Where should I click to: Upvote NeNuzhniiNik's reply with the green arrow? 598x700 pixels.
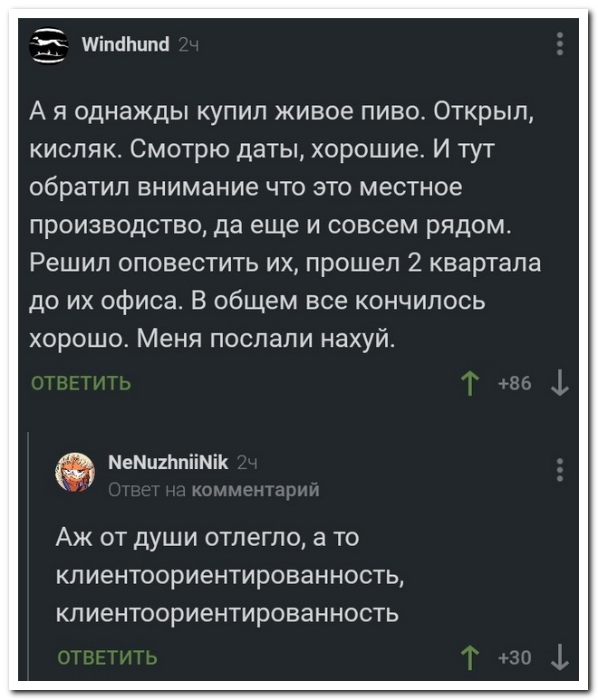point(469,658)
